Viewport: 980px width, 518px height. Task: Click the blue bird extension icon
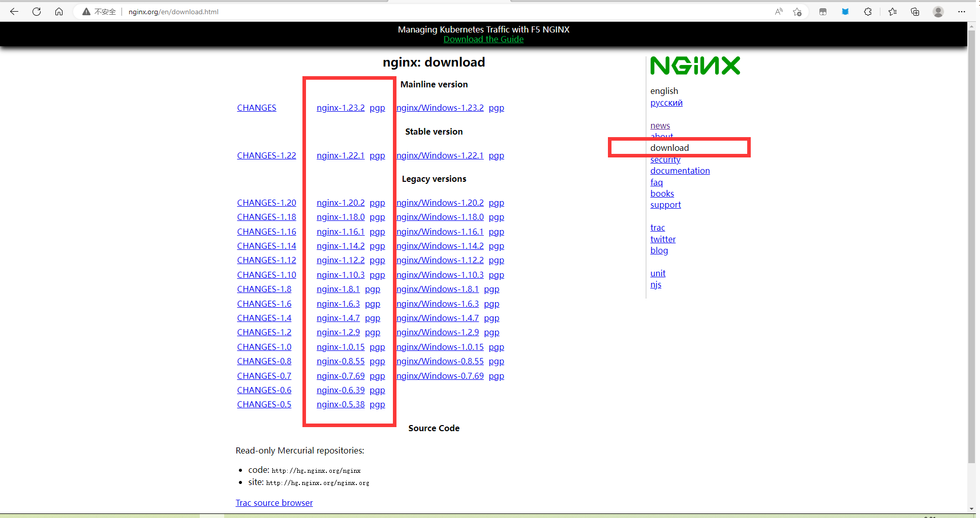[845, 11]
